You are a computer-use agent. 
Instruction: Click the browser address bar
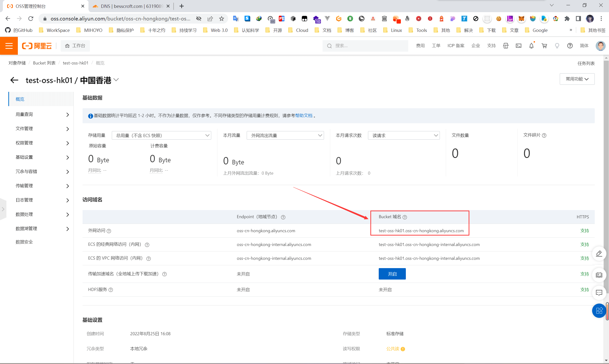120,19
